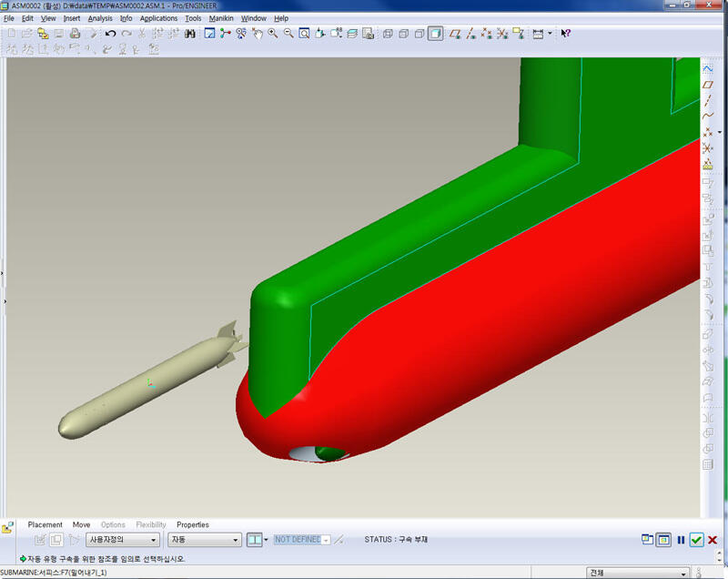Screen dimensions: 728x579
Task: Select the datum plane tool
Action: click(x=708, y=85)
